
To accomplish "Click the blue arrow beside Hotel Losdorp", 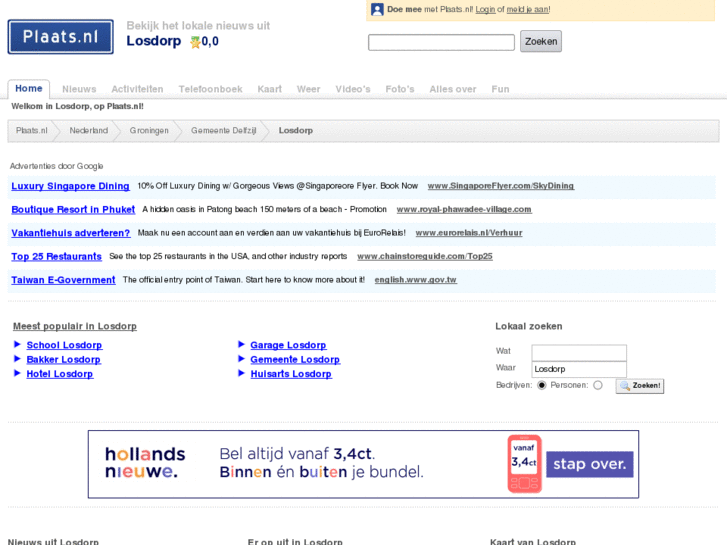I will point(17,373).
